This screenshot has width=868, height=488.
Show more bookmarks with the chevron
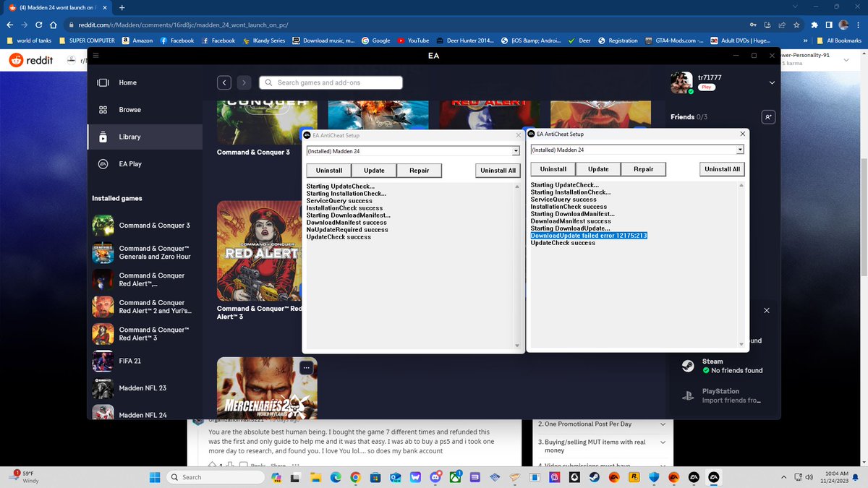pyautogui.click(x=805, y=40)
